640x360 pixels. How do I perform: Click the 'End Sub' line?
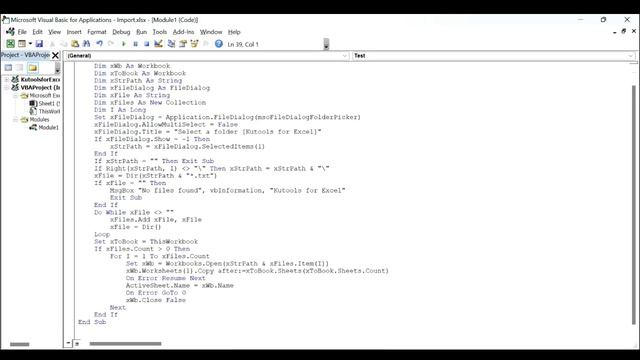92,322
